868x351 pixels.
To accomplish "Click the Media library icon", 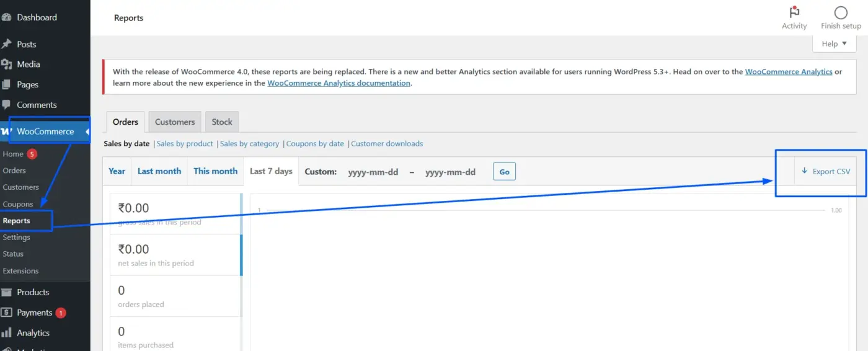I will click(x=6, y=64).
